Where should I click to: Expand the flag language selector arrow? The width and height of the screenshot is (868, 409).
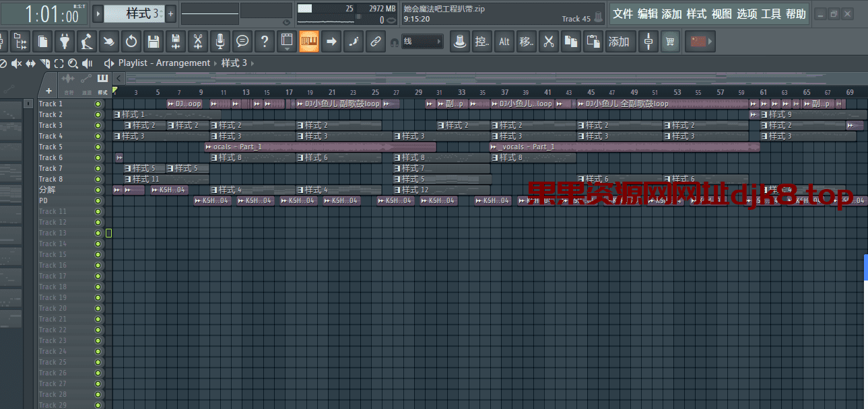[709, 42]
